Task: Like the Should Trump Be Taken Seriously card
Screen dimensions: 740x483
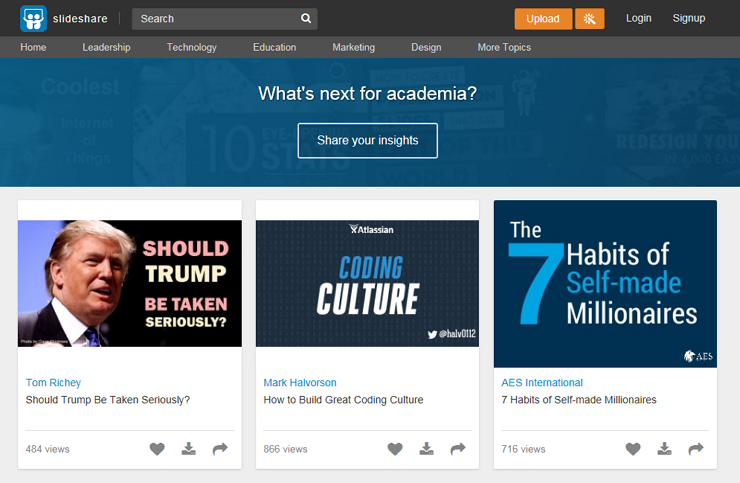Action: pyautogui.click(x=157, y=449)
